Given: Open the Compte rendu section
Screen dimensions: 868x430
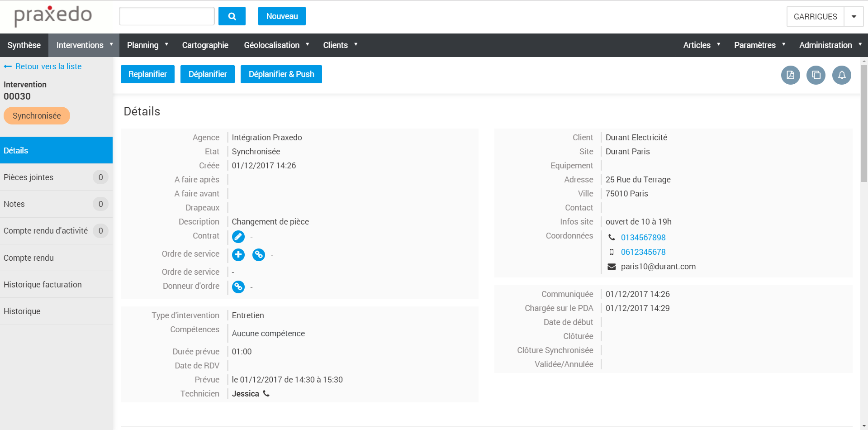Looking at the screenshot, I should click(56, 258).
